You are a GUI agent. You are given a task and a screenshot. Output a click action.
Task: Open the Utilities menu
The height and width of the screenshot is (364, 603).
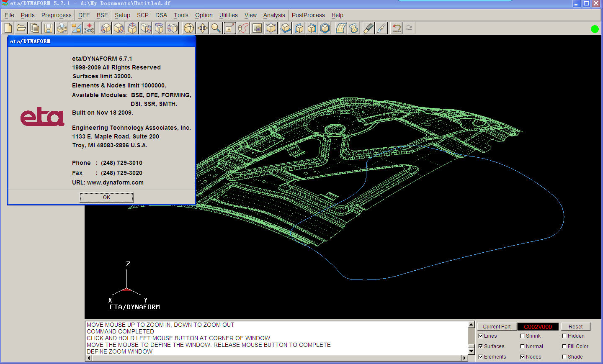[228, 15]
